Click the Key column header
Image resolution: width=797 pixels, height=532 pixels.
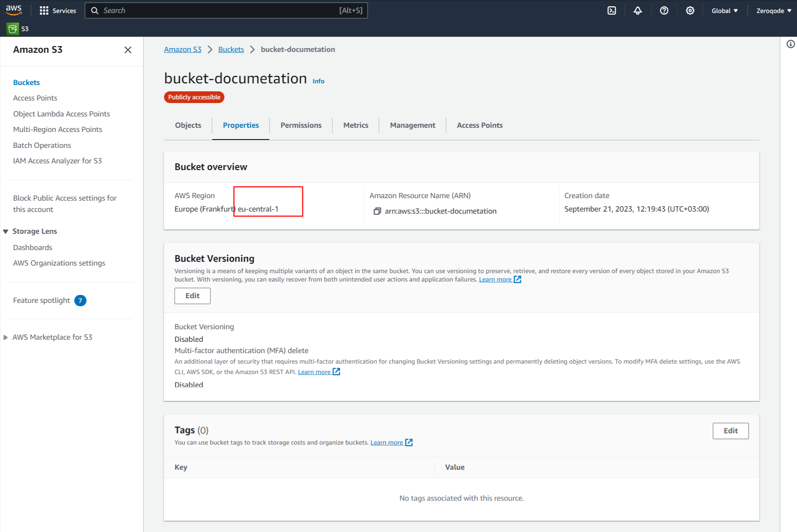click(181, 467)
